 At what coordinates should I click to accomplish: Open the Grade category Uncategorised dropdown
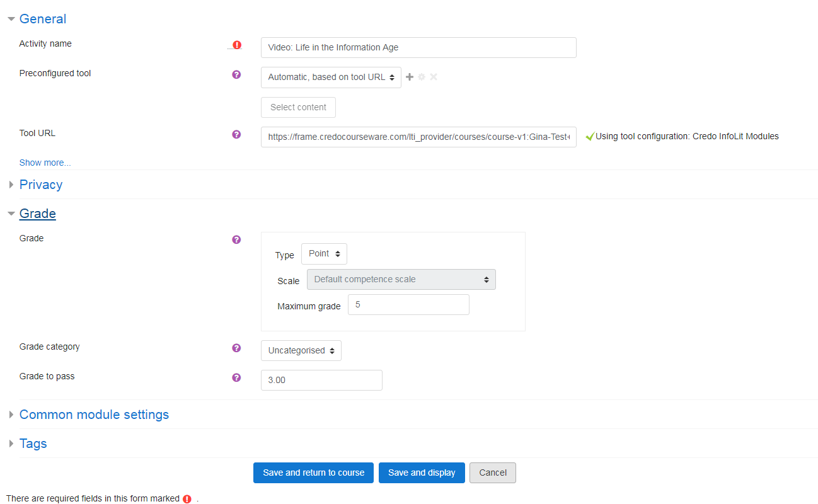301,351
